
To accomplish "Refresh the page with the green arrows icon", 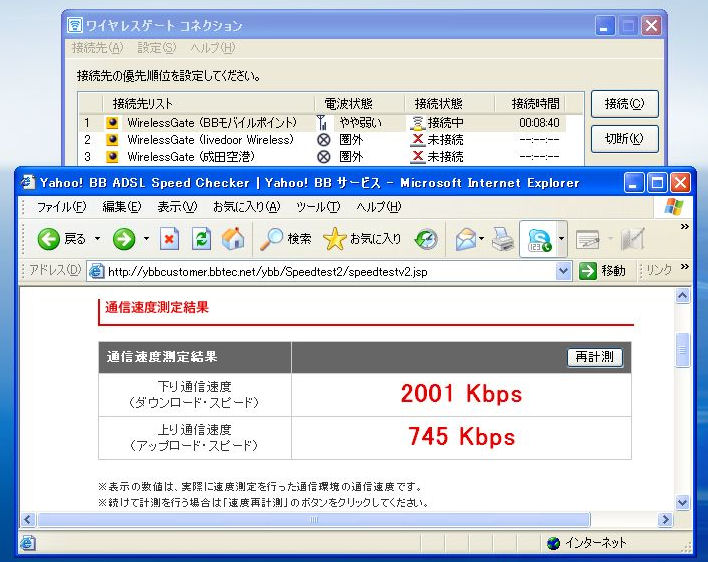I will 201,238.
